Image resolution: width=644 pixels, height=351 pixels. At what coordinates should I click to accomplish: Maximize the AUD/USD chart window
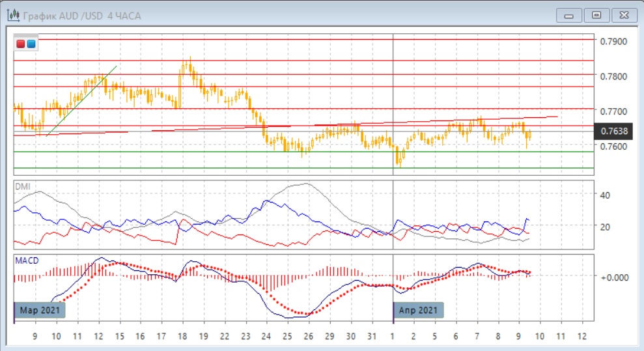point(596,15)
